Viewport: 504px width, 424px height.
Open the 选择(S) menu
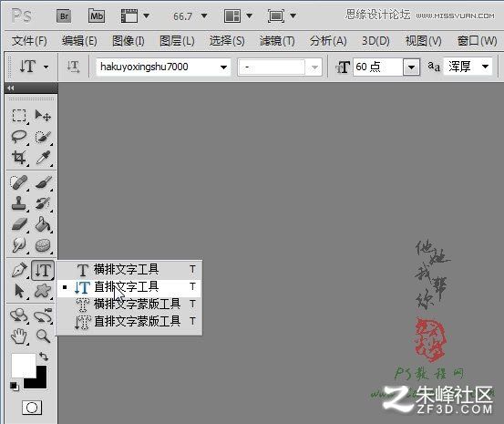227,41
